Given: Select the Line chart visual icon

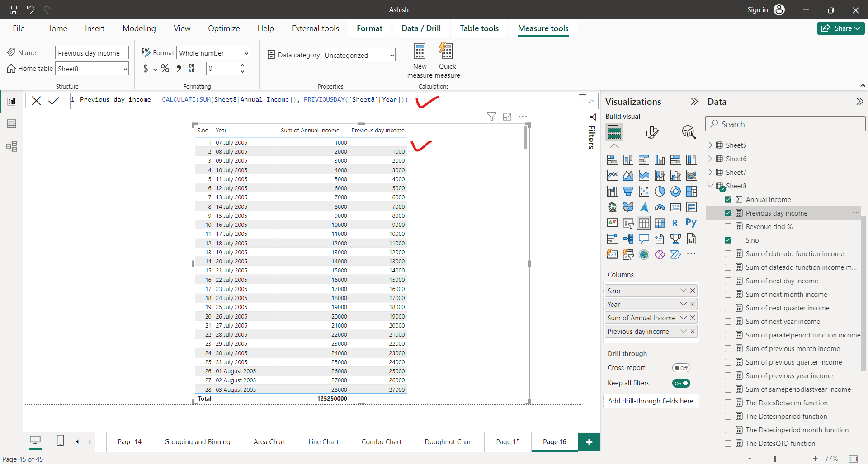Looking at the screenshot, I should [x=612, y=175].
